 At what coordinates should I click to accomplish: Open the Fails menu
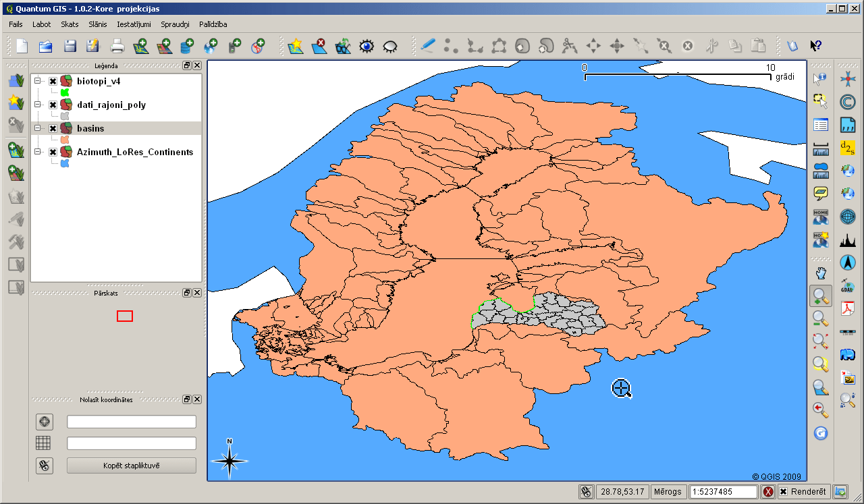pyautogui.click(x=16, y=24)
